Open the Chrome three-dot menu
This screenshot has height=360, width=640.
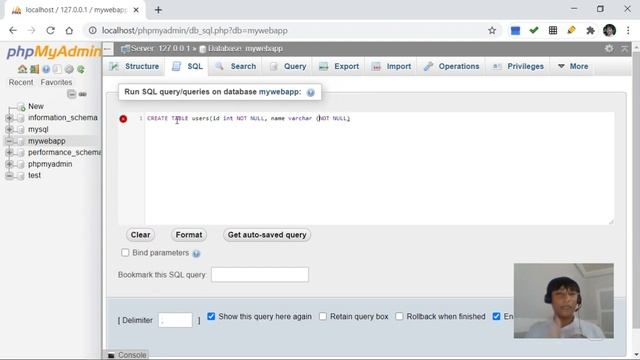[628, 31]
